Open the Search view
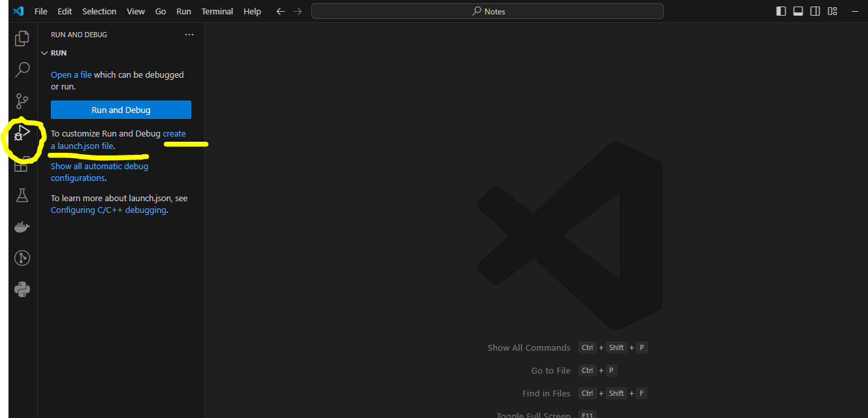This screenshot has height=418, width=868. (x=22, y=69)
